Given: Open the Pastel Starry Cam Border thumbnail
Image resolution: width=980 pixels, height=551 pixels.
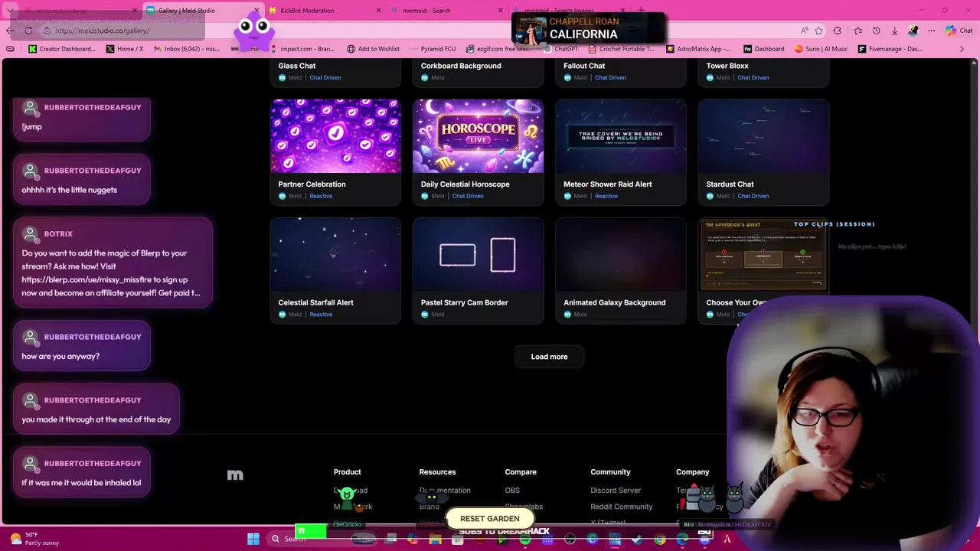Looking at the screenshot, I should click(478, 255).
